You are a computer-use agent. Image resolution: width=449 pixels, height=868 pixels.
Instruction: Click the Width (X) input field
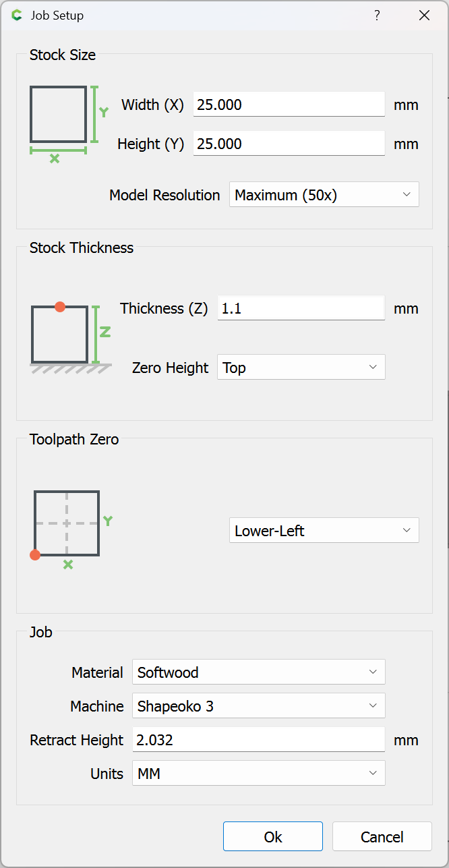(289, 105)
